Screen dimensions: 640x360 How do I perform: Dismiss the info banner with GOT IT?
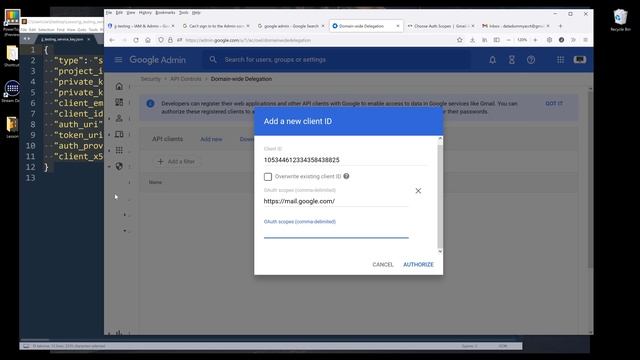coord(554,103)
